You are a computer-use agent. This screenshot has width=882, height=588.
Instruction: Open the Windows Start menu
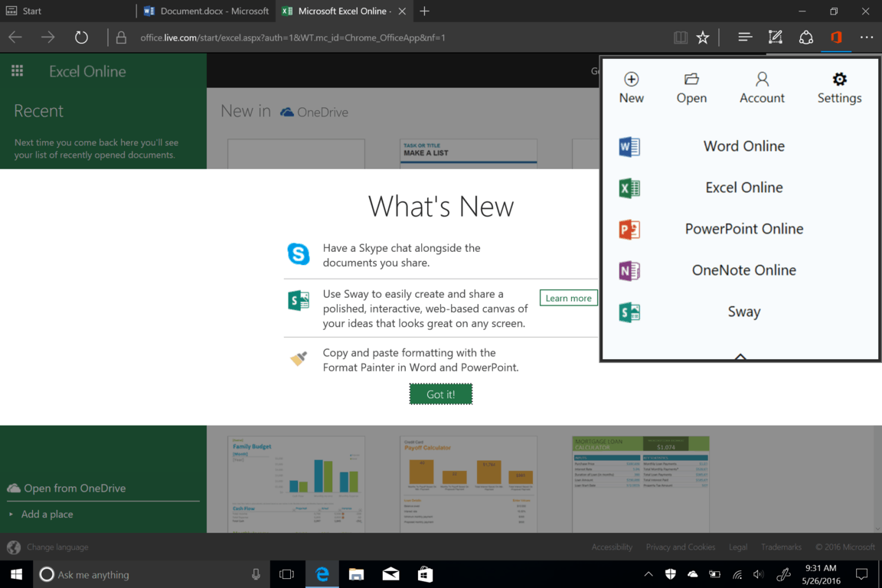click(16, 574)
